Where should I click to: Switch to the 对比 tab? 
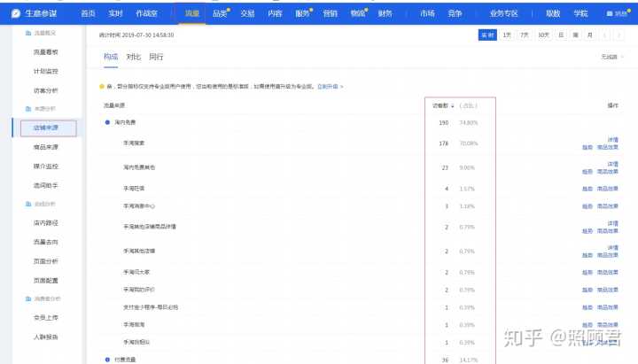[x=134, y=57]
